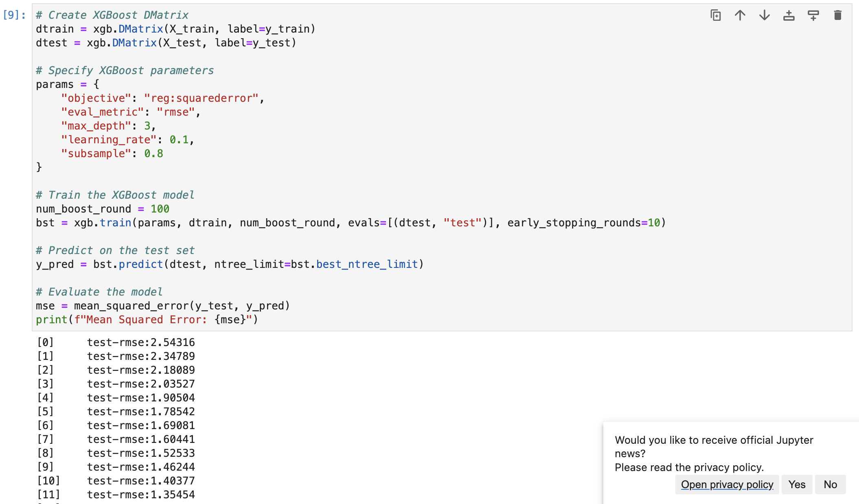Click the "# Predict on the test set" comment

(x=115, y=250)
